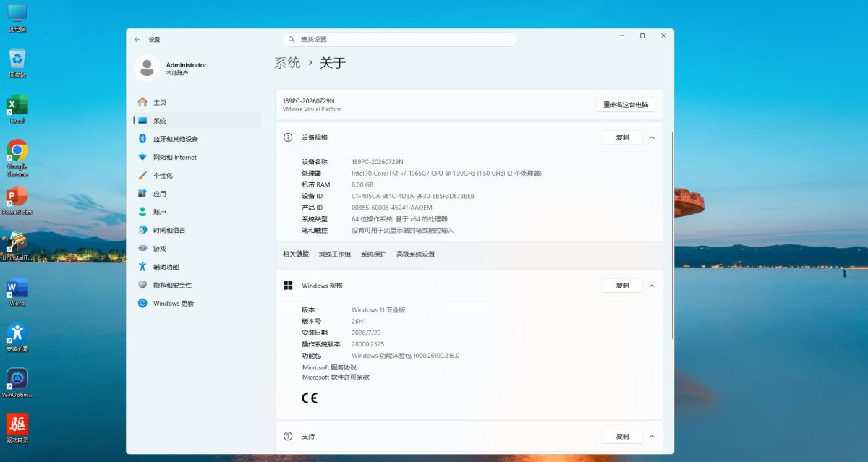Select the 8.00 GB RAM value

362,185
